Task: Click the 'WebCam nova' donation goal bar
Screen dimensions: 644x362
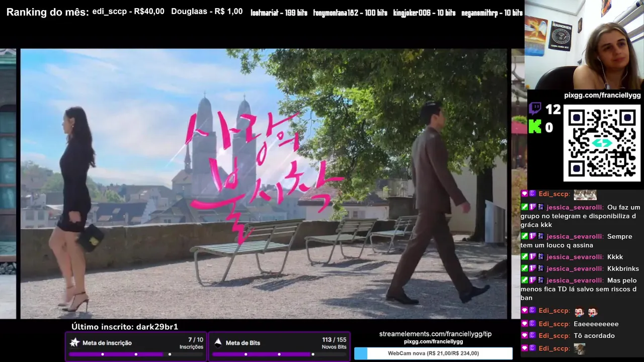Action: click(433, 353)
